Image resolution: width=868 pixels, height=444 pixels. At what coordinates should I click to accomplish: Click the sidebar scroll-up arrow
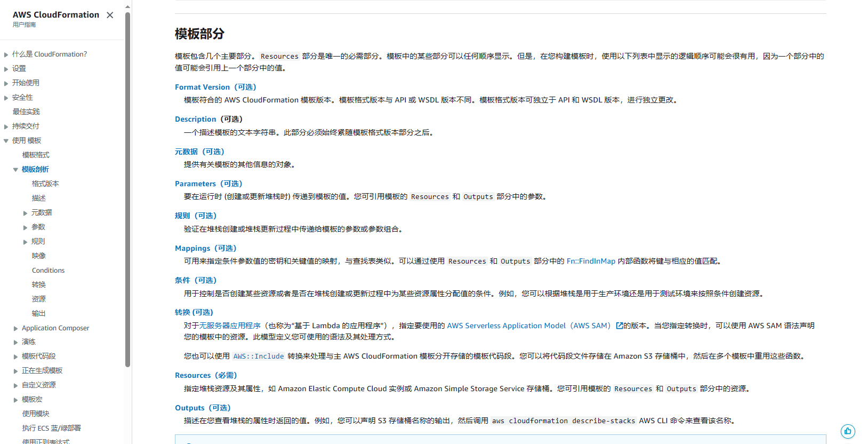(x=127, y=6)
